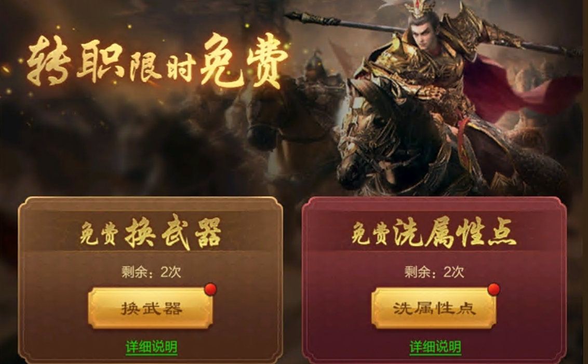Viewport: 588px width, 364px height.
Task: Click 剩余:2次 counter in attribute panel
Action: [x=434, y=272]
